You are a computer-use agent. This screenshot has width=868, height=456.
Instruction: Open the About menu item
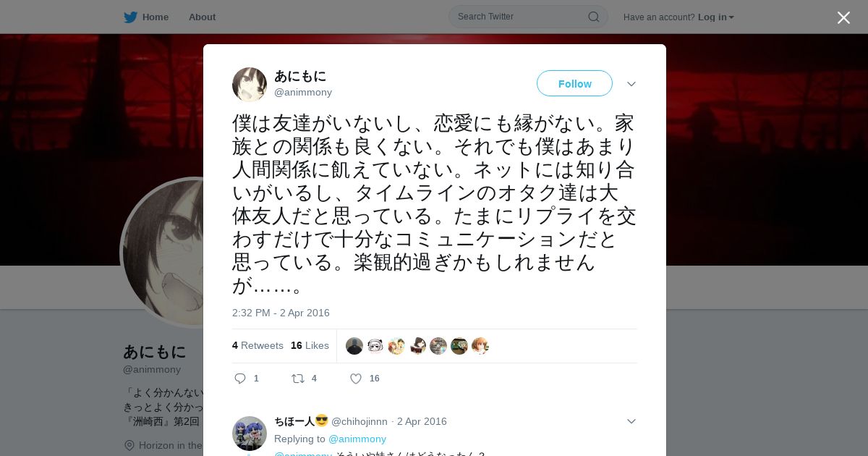pos(202,17)
